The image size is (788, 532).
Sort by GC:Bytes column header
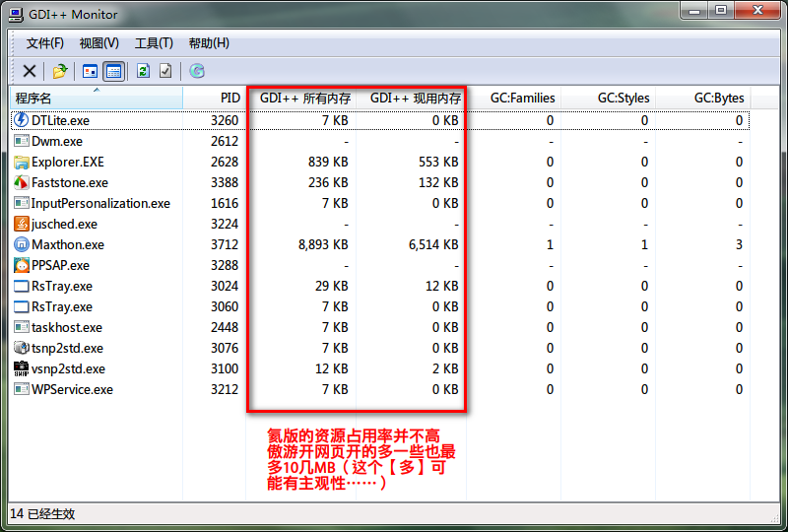click(x=702, y=98)
